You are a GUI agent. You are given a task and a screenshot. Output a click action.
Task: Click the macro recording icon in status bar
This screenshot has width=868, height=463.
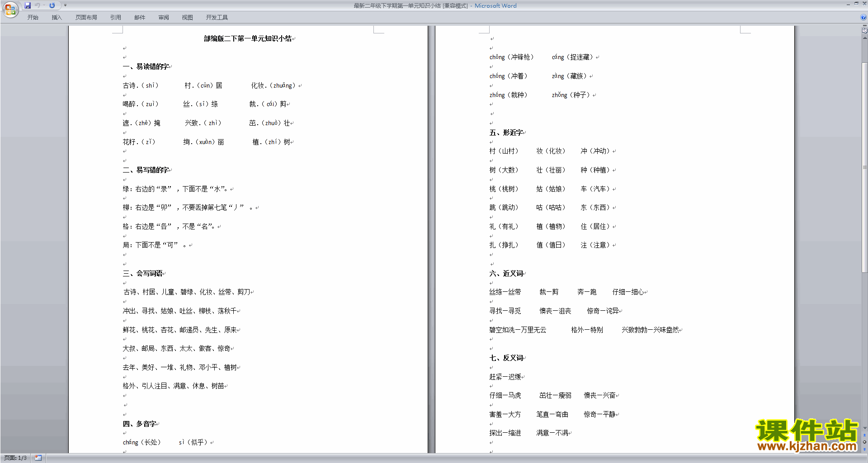click(38, 458)
